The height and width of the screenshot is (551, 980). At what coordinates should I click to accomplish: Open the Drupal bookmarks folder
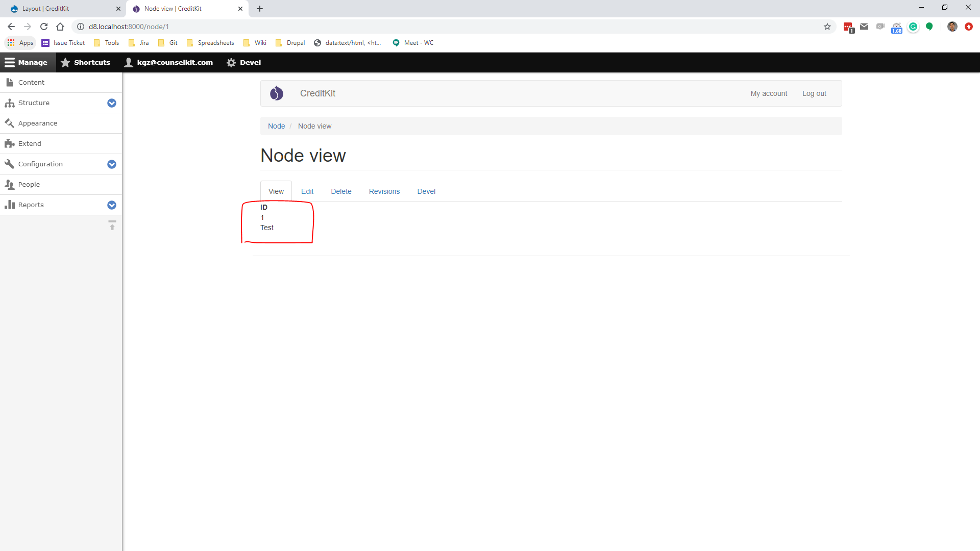point(290,43)
